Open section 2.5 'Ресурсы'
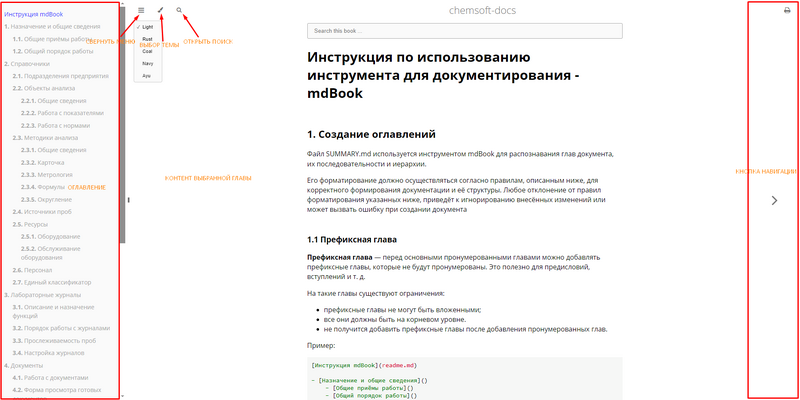This screenshot has width=800, height=400. click(x=31, y=224)
